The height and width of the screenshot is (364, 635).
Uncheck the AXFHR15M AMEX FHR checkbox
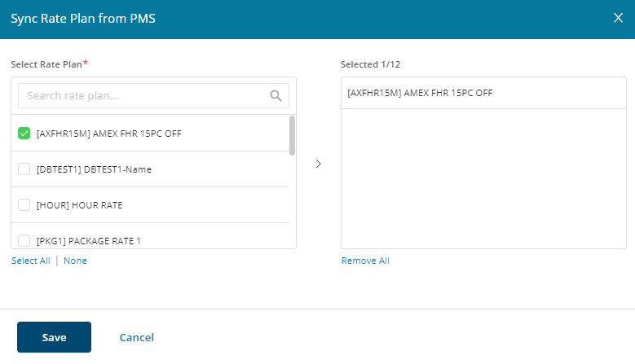(x=24, y=133)
